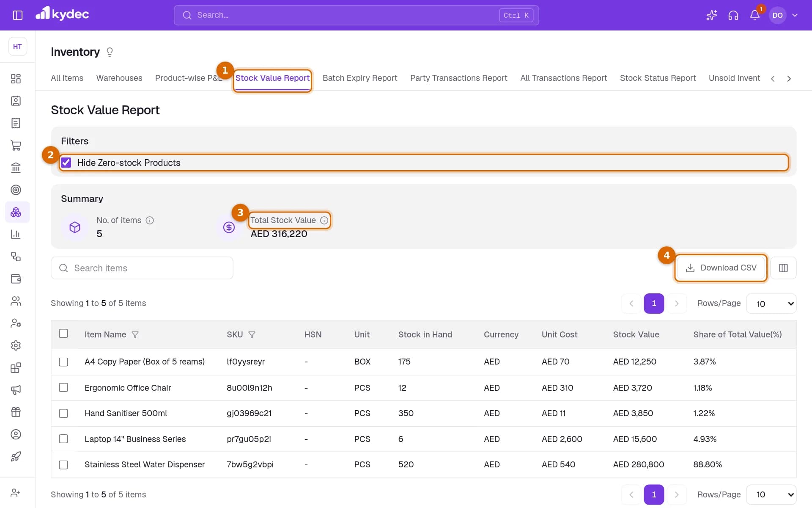
Task: Download the report as CSV
Action: tap(721, 268)
